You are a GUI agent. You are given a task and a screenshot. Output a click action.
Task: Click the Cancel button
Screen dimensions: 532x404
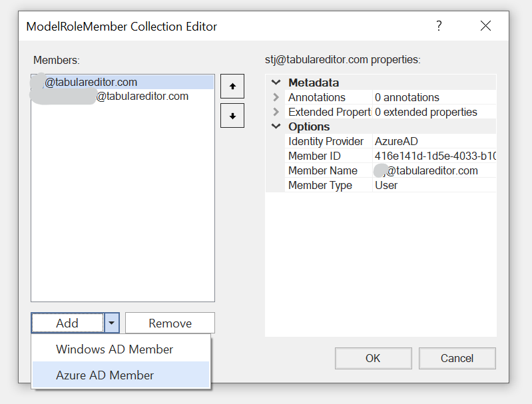pos(457,358)
